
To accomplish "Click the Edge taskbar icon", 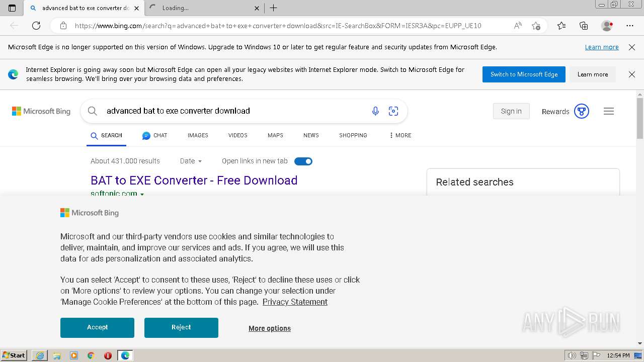I will coord(125,355).
